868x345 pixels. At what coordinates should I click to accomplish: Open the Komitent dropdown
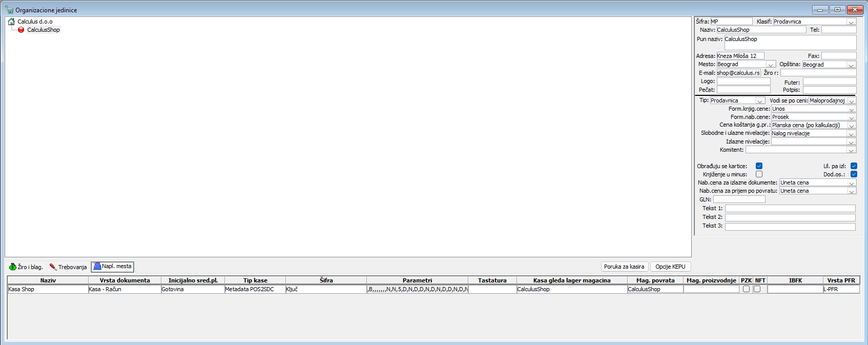851,150
